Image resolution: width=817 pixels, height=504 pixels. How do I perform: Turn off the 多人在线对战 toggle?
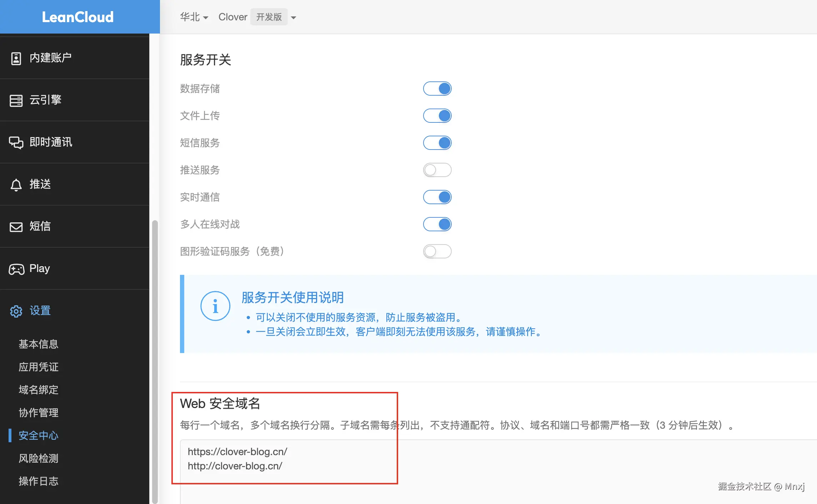pyautogui.click(x=437, y=224)
